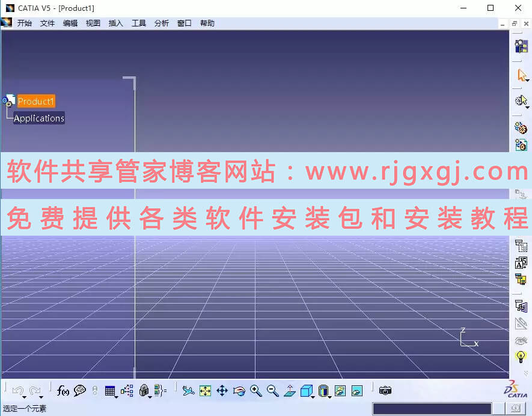Screen dimensions: 532x416
Task: Click the Isometric View cube icon
Action: (x=306, y=391)
